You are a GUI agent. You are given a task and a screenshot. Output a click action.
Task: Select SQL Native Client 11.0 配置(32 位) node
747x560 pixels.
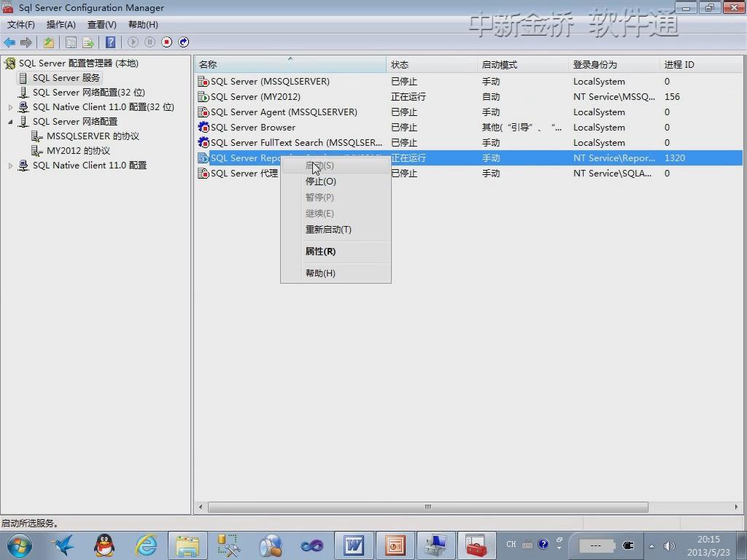pos(104,106)
